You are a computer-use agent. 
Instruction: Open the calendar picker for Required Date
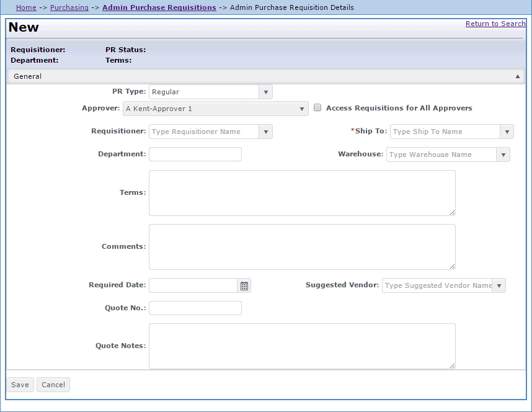tap(244, 285)
